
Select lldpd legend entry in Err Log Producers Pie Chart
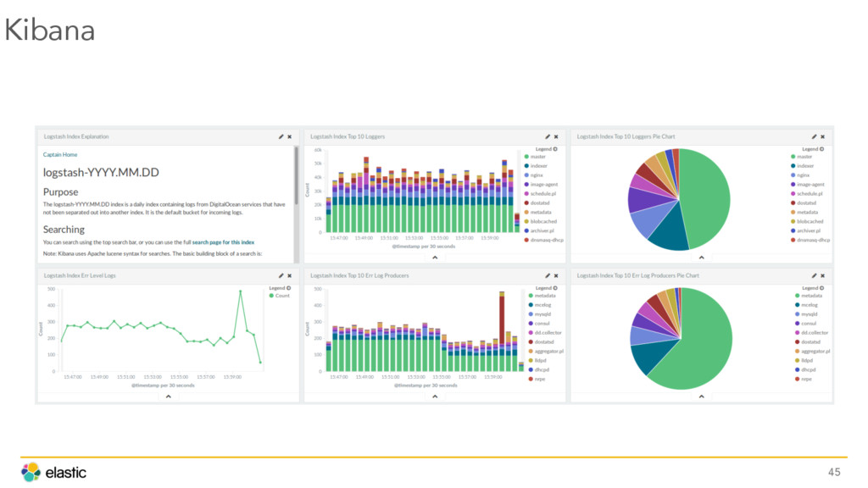tap(804, 361)
